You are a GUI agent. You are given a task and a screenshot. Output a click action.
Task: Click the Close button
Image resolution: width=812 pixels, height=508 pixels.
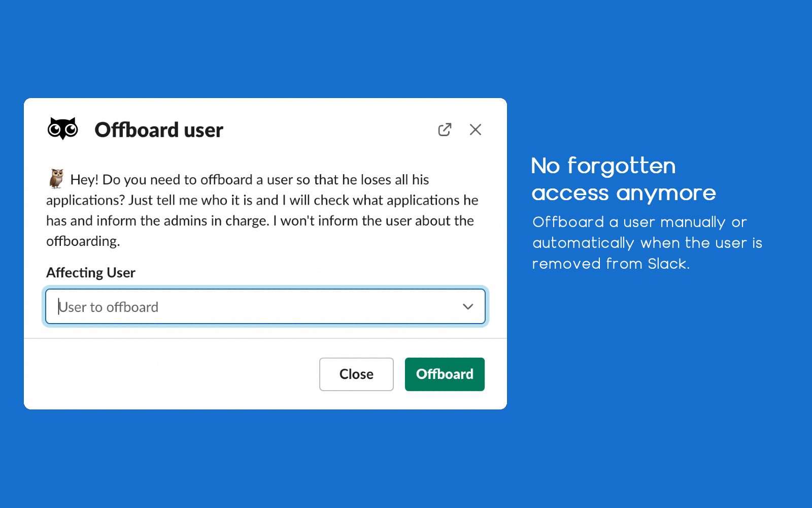pos(356,374)
